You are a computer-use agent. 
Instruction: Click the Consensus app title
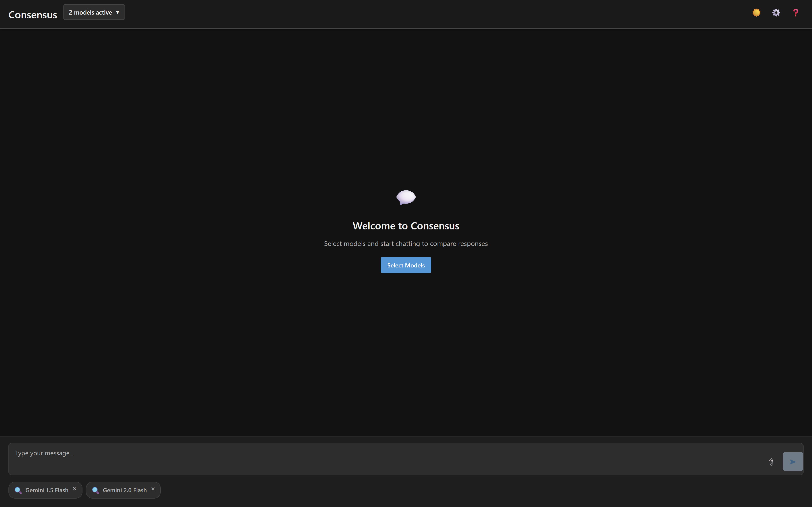(33, 15)
